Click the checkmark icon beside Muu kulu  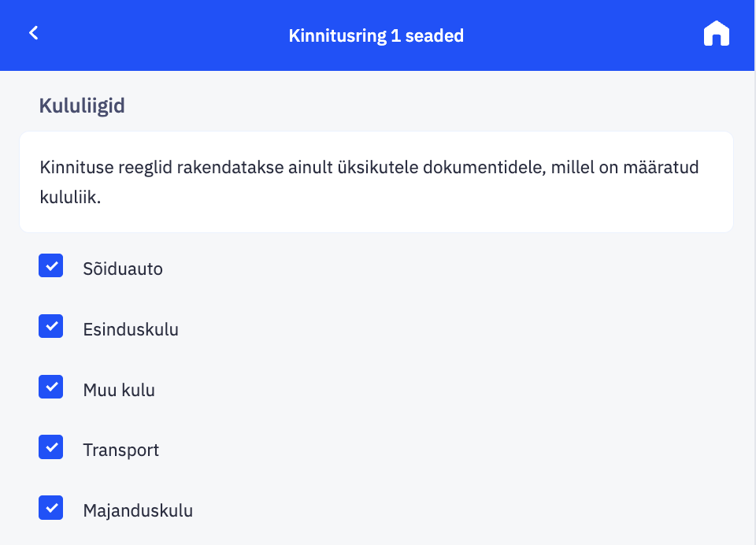coord(50,386)
